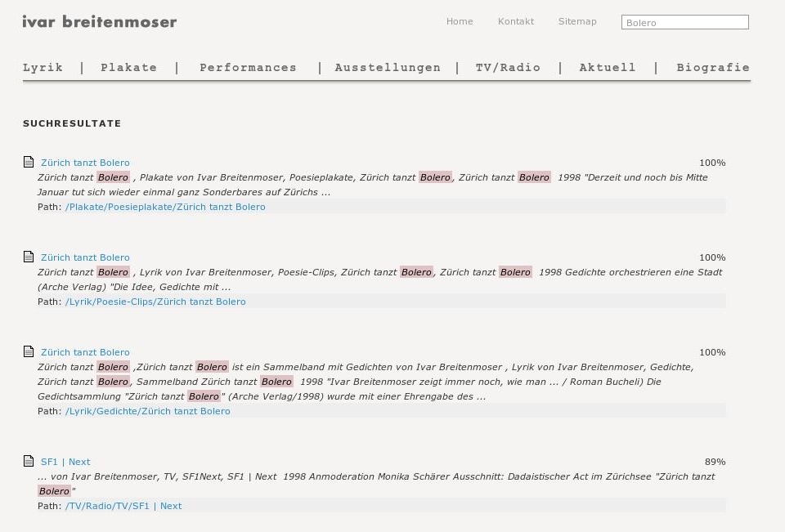Viewport: 785px width, 532px height.
Task: Click the document icon beside SF1 | Next
Action: coord(29,460)
